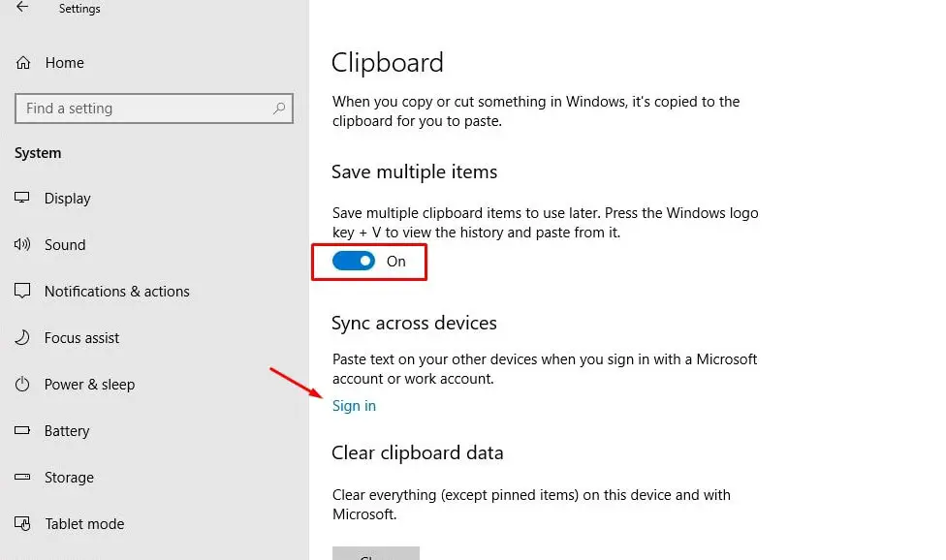Click the Tablet mode icon

point(23,524)
